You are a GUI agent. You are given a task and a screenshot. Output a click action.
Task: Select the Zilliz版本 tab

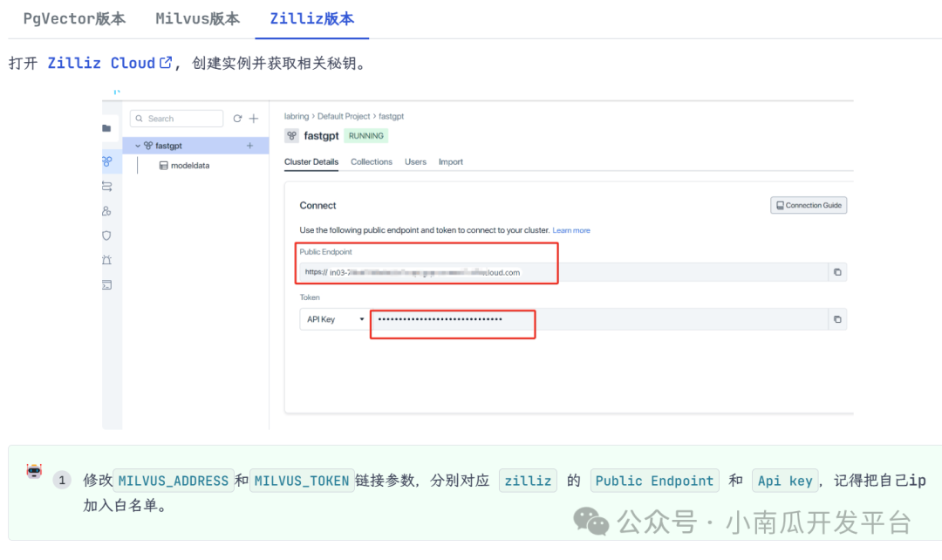(311, 19)
